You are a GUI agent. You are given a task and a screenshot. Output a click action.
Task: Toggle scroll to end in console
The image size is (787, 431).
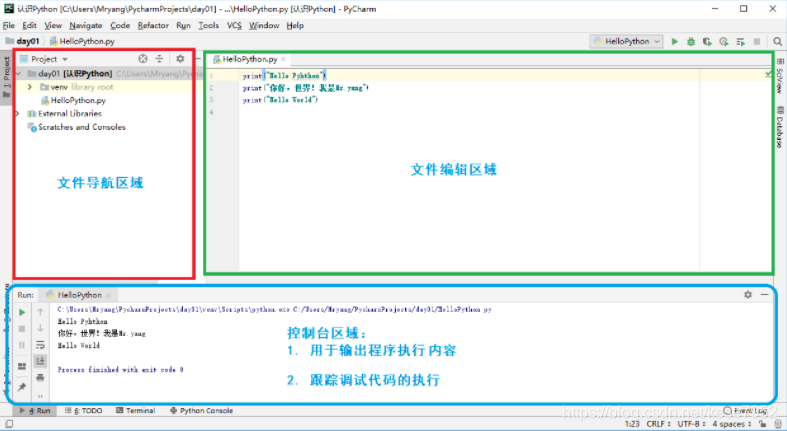click(40, 361)
